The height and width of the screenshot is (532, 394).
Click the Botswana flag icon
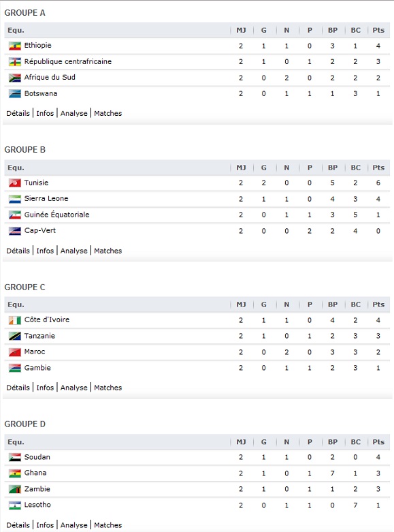15,94
